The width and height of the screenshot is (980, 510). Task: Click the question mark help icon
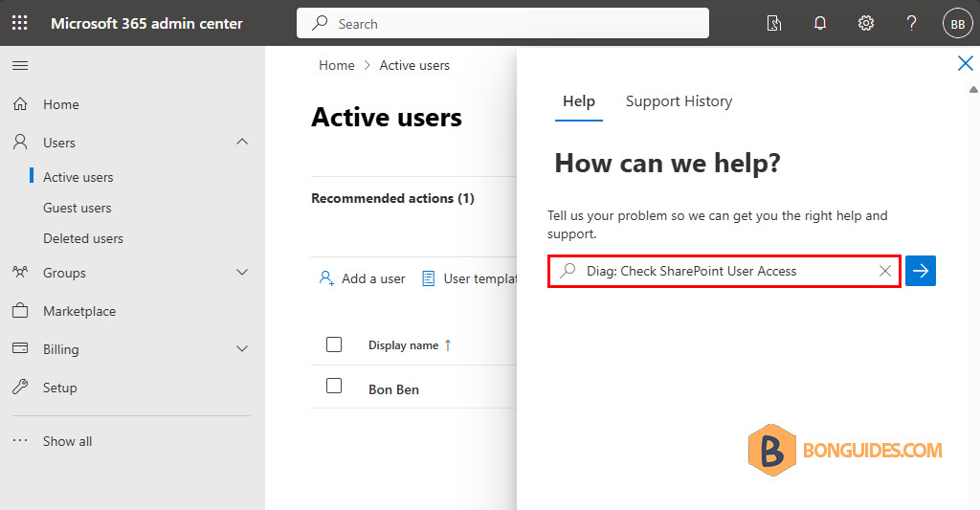(x=911, y=23)
